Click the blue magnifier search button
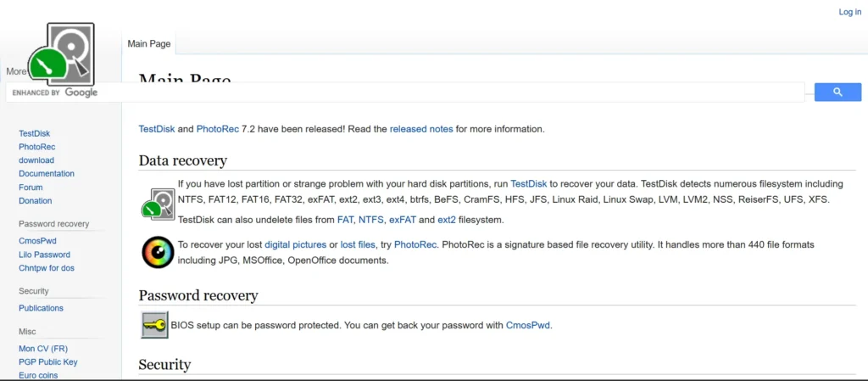Image resolution: width=868 pixels, height=381 pixels. click(837, 92)
